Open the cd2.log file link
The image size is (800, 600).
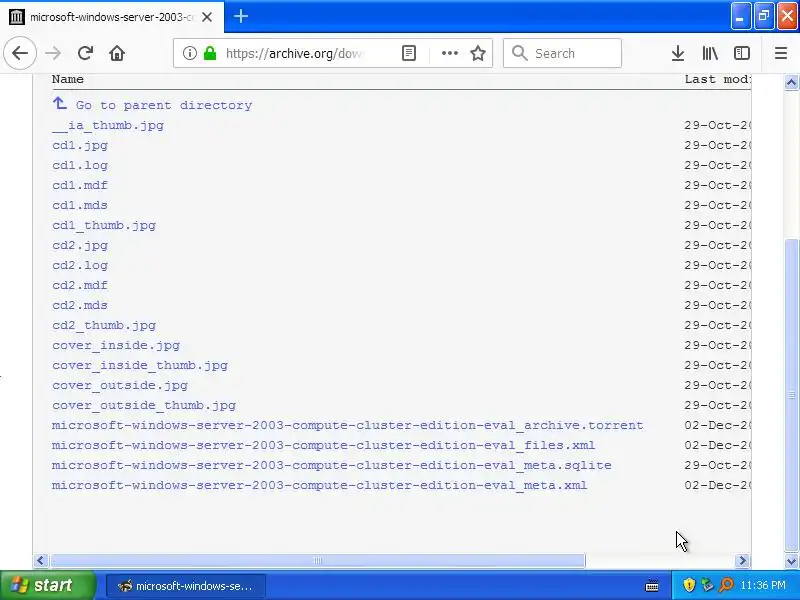[80, 265]
